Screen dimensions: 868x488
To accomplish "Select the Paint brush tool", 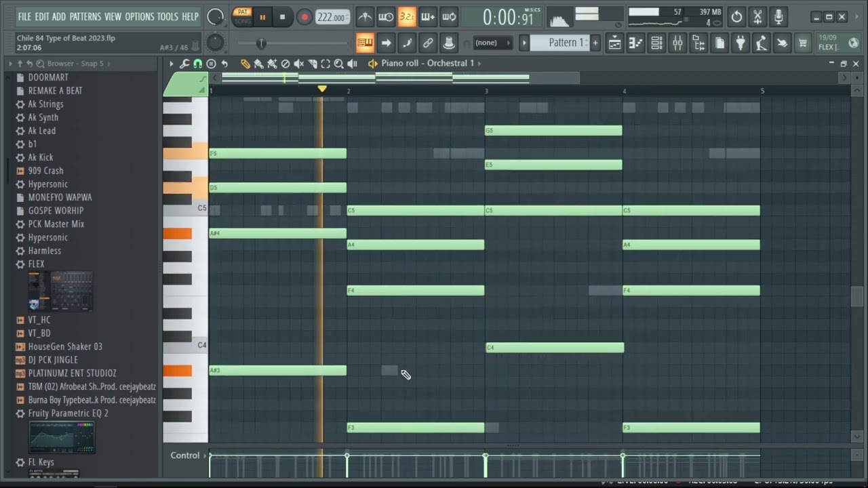I will (258, 64).
